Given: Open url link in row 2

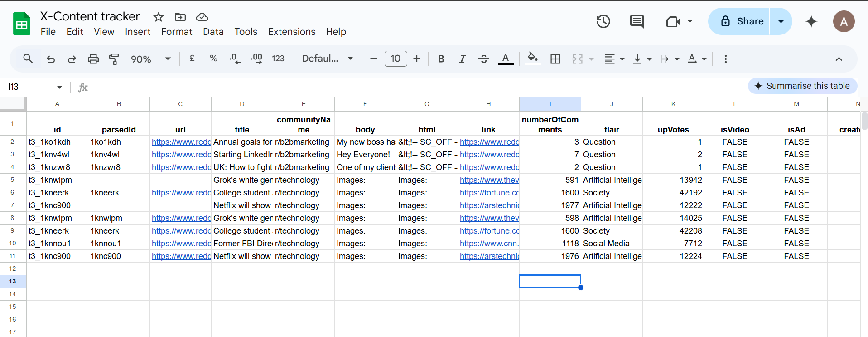Looking at the screenshot, I should 181,142.
